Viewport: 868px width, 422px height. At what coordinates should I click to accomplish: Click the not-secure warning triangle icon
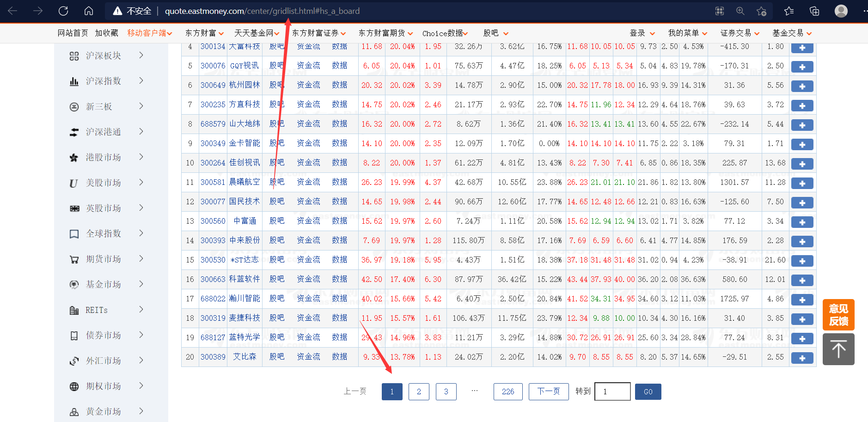(x=118, y=11)
